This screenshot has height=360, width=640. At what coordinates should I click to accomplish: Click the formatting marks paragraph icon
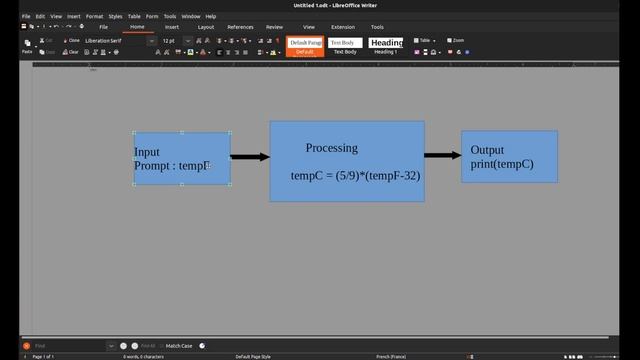278,41
